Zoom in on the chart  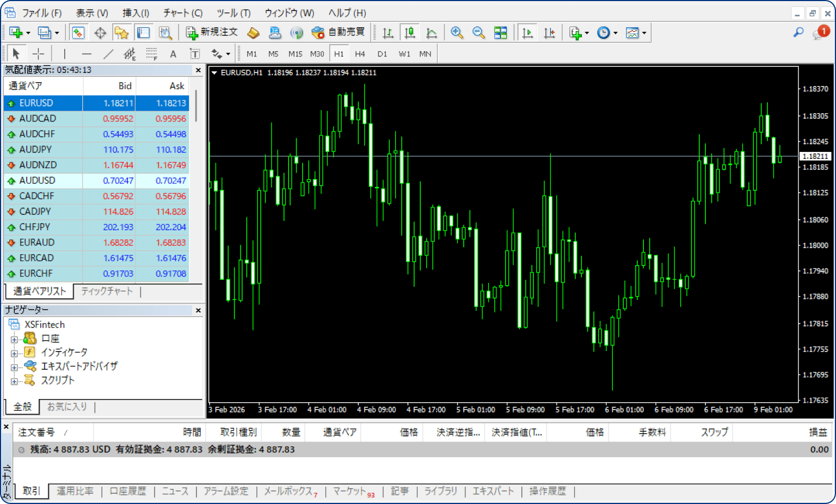coord(457,33)
